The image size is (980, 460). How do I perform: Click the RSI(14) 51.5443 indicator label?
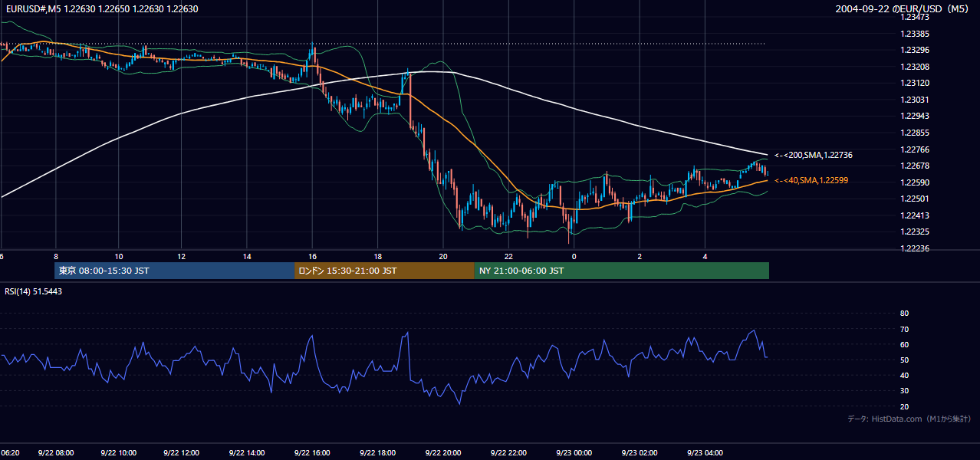(34, 291)
